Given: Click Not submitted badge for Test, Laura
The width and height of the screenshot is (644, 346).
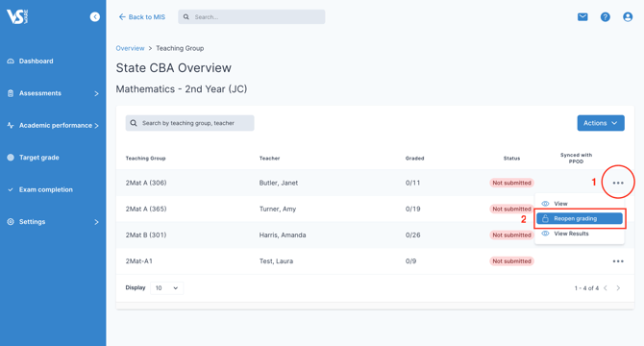Looking at the screenshot, I should [x=511, y=261].
